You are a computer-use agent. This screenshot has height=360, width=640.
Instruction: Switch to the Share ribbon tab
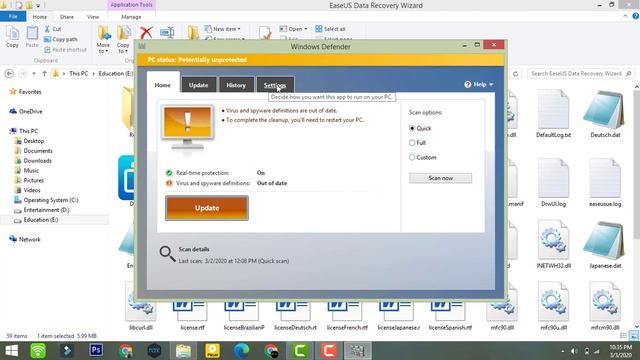(67, 17)
